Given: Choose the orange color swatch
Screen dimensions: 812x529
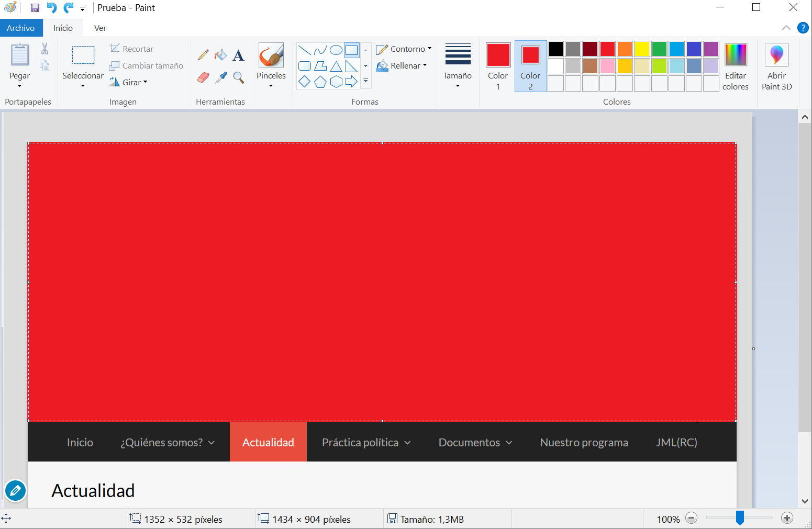Looking at the screenshot, I should pos(625,49).
